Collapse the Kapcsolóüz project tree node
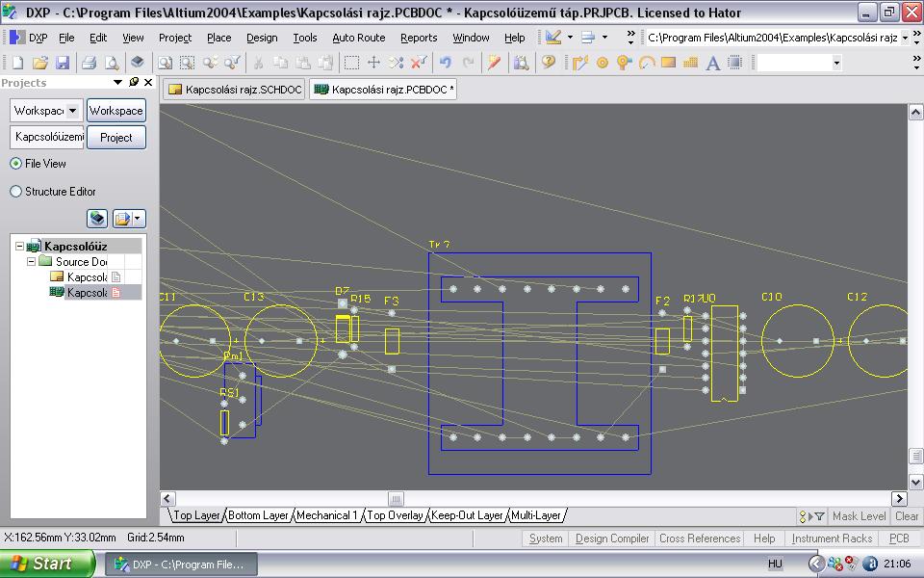Screen dimensions: 924x578 point(19,246)
